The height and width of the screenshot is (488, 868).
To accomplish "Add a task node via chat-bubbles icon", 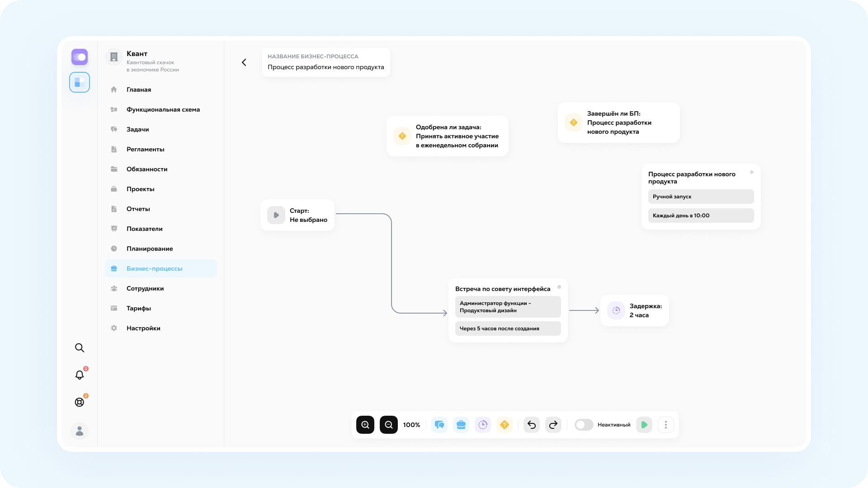I will coord(439,425).
